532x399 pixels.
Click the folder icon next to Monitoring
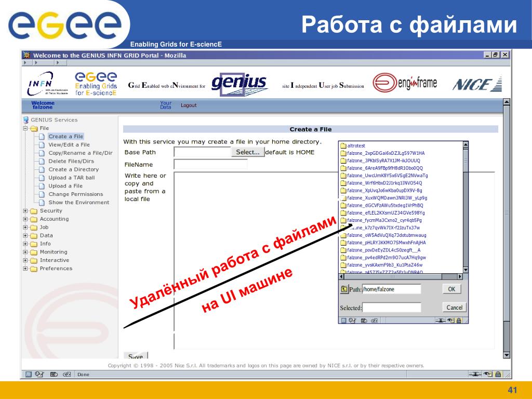point(34,252)
